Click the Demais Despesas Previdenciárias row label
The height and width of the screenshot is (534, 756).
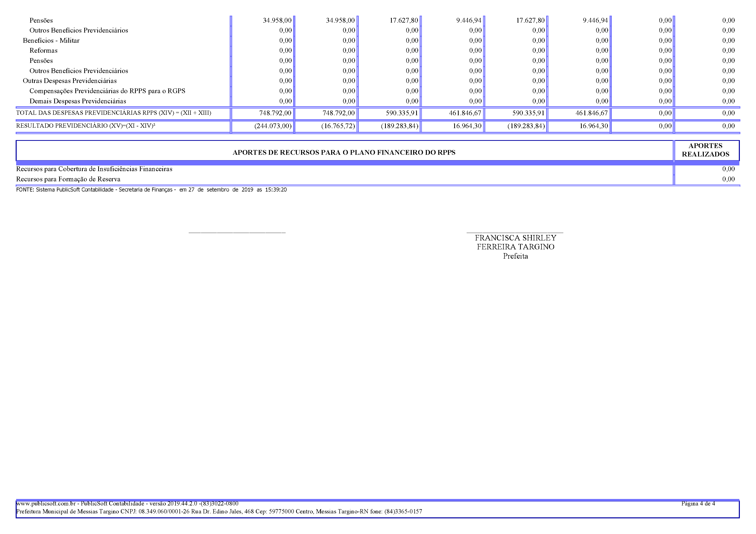pos(78,101)
